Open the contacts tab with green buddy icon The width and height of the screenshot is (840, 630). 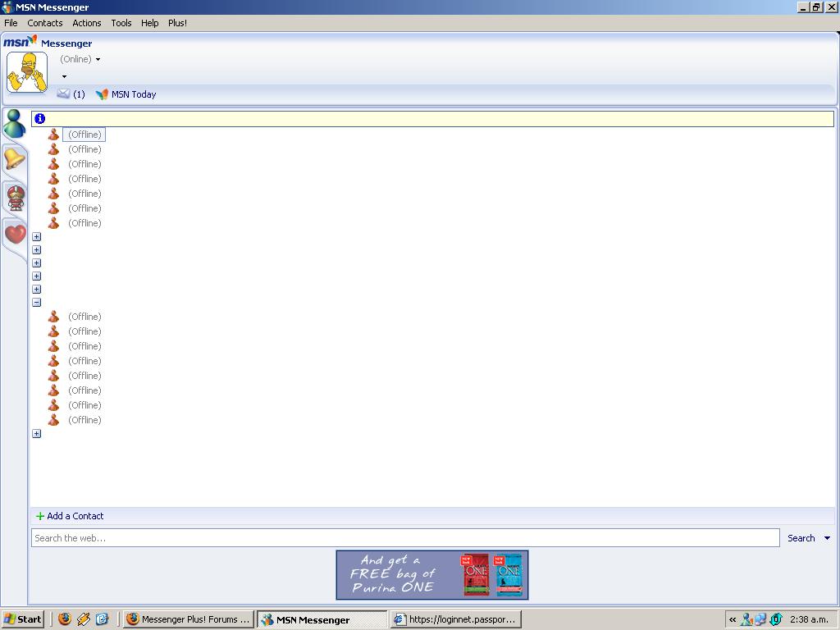pyautogui.click(x=15, y=124)
